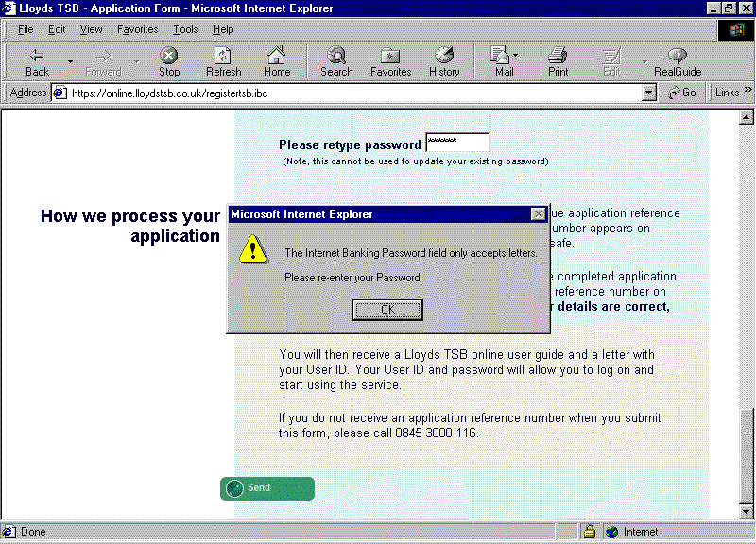This screenshot has height=544, width=756.
Task: Click the scrollbar up arrow
Action: 746,117
